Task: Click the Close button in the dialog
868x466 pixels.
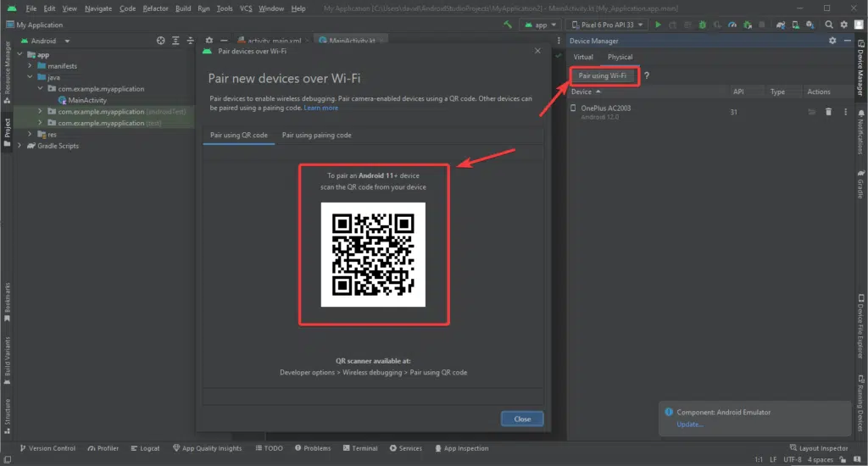Action: click(x=522, y=419)
